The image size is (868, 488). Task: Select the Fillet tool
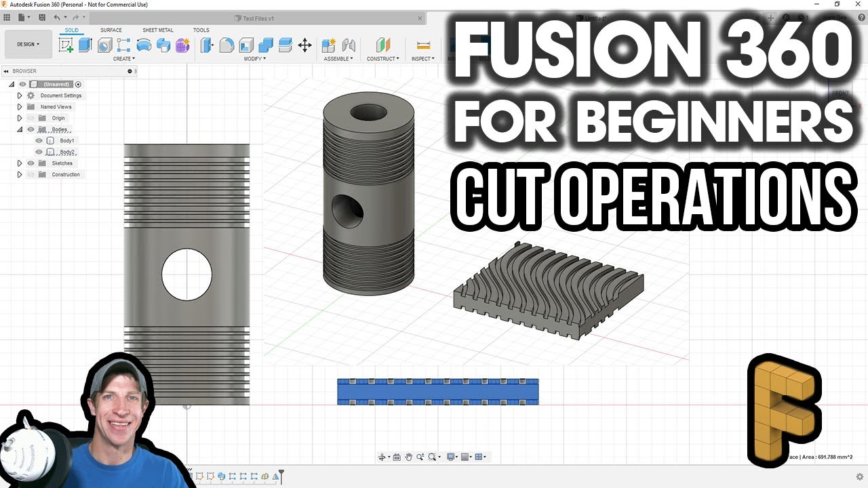(x=226, y=45)
